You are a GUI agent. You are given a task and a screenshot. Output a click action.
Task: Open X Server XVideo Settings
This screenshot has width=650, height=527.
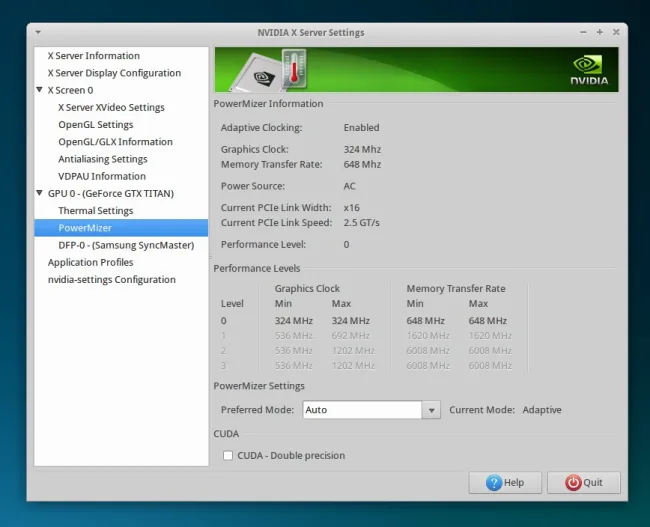tap(112, 107)
